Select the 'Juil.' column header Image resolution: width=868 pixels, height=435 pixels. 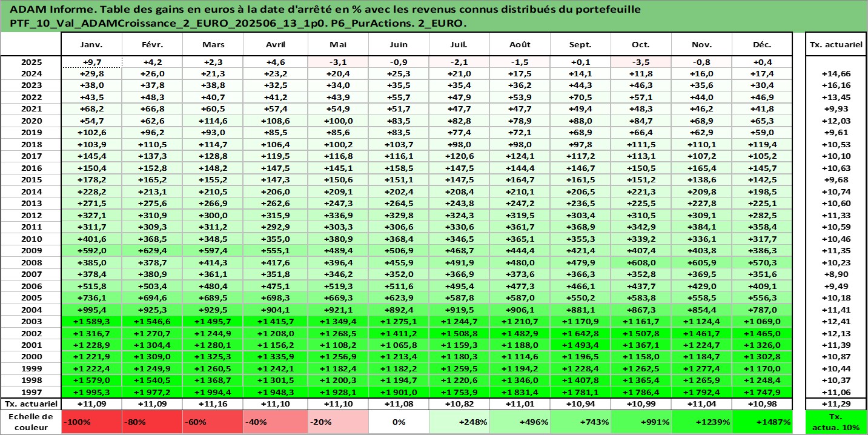tap(459, 45)
